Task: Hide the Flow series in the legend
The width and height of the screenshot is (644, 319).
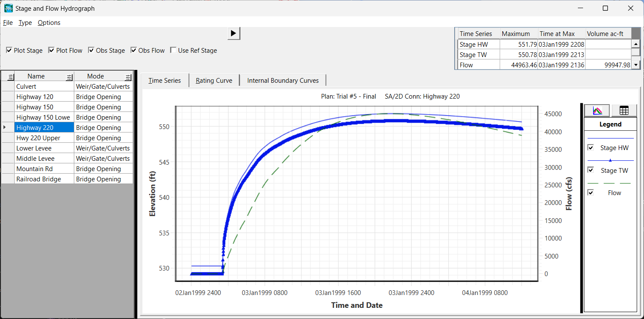Action: coord(591,193)
